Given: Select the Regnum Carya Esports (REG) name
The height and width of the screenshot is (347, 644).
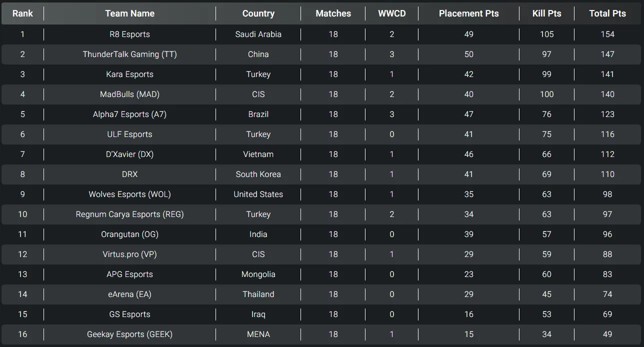Looking at the screenshot, I should click(x=129, y=214).
